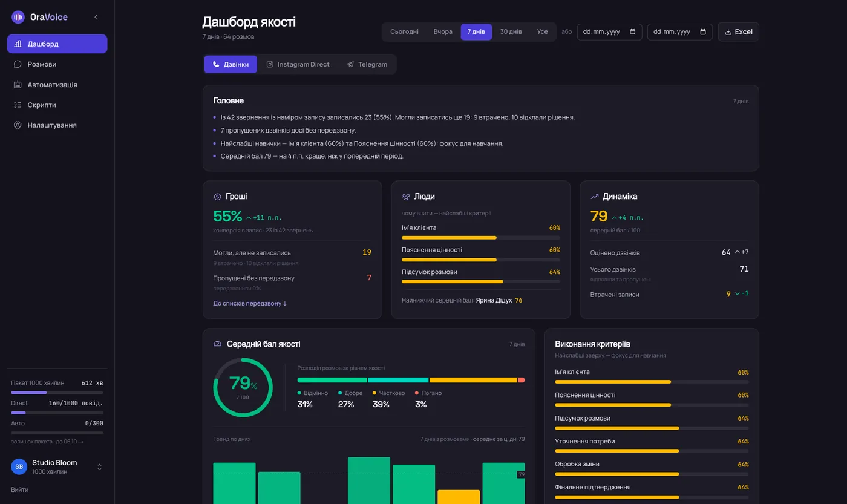Click the Пакет 1000 хвилин usage bar

coord(57,393)
